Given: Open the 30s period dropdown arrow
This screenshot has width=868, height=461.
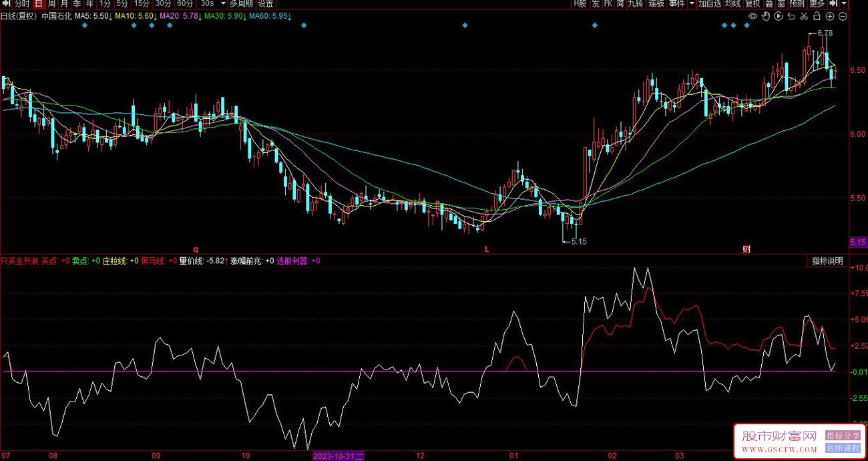Looking at the screenshot, I should tap(222, 4).
